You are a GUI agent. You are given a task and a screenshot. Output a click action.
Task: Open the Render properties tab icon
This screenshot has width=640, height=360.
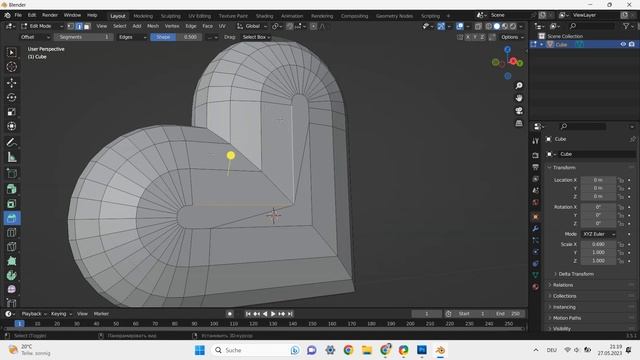(x=536, y=156)
